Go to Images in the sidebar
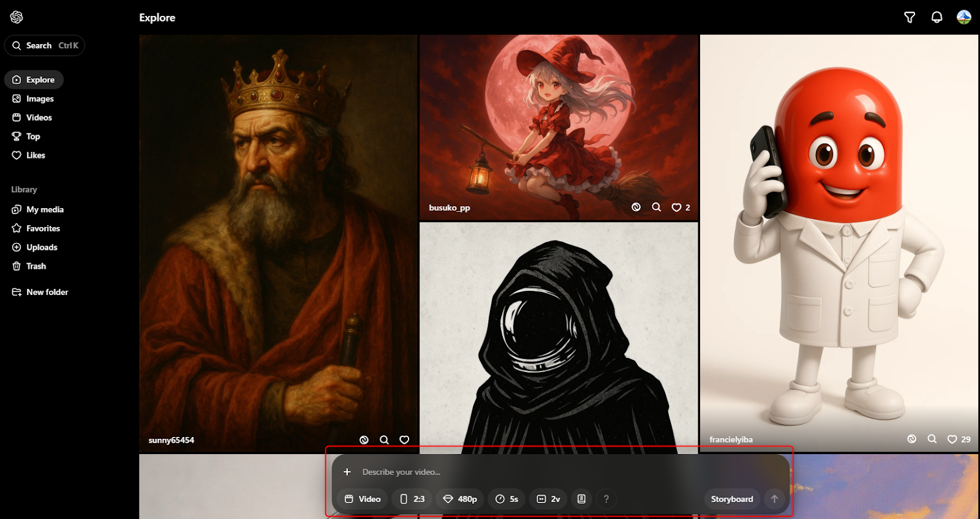Screen dimensions: 980x519 click(40, 99)
